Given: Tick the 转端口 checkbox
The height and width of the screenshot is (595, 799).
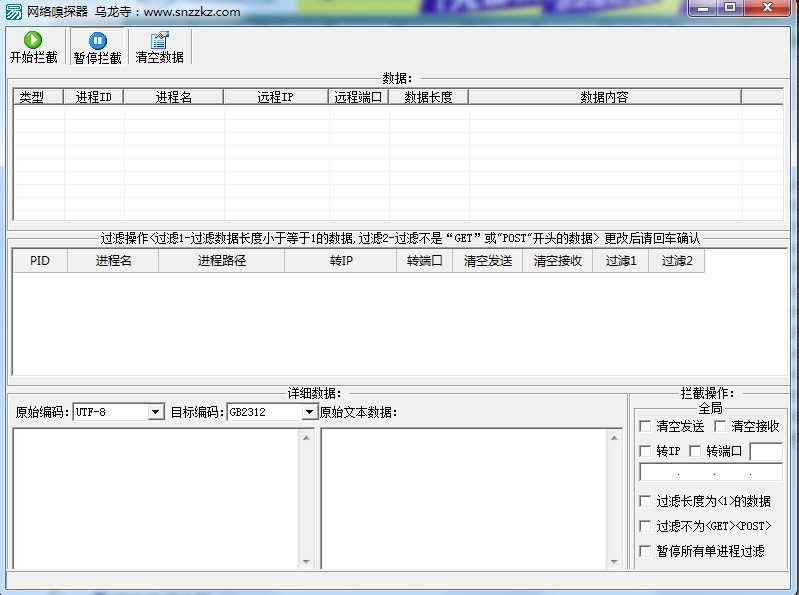Looking at the screenshot, I should point(695,451).
